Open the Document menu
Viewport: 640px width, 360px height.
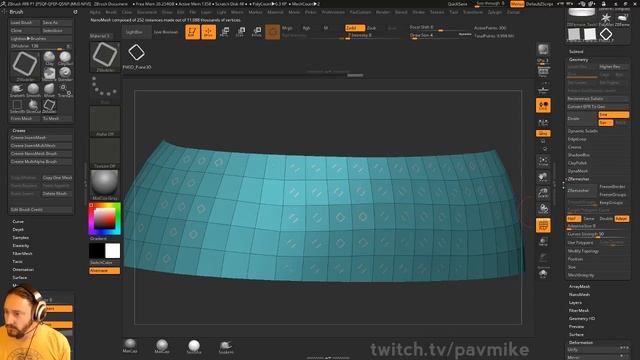point(147,12)
